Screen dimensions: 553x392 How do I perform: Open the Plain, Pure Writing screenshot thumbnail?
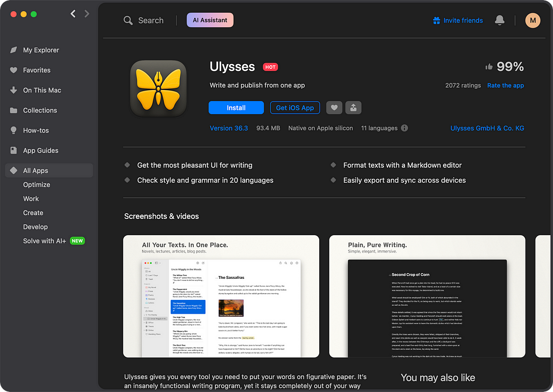[427, 296]
